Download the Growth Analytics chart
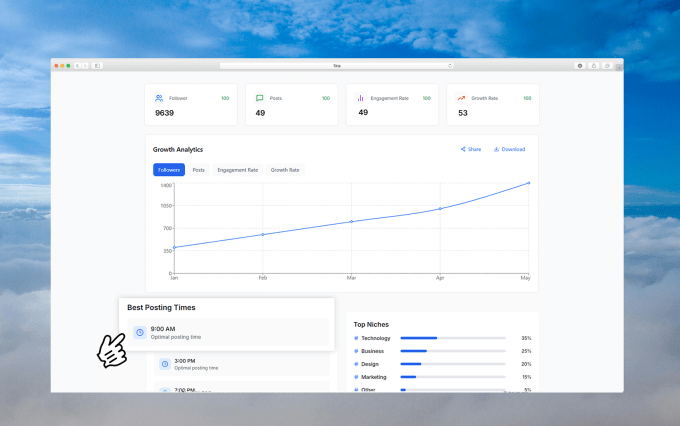The width and height of the screenshot is (680, 426). [x=509, y=149]
